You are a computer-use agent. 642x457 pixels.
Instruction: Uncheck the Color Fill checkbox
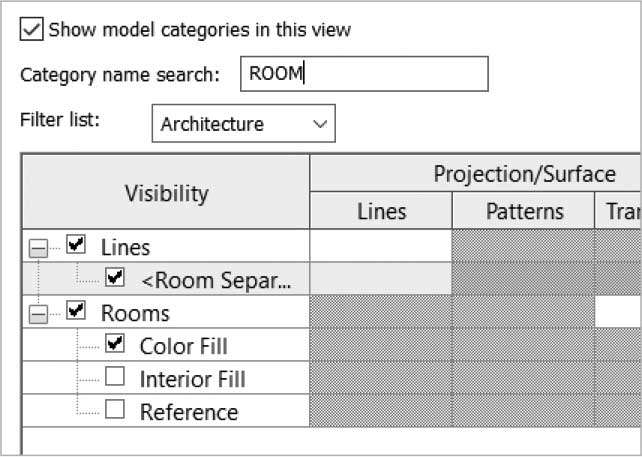click(115, 343)
